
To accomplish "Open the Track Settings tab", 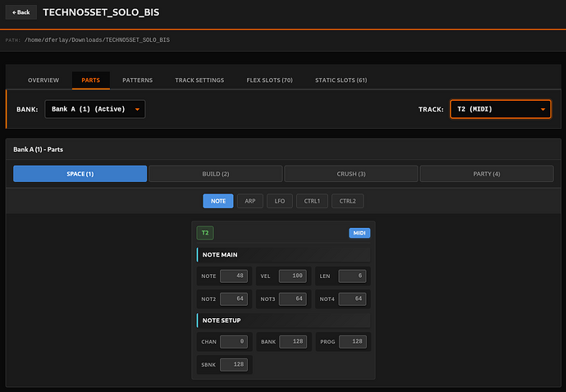I will point(199,80).
